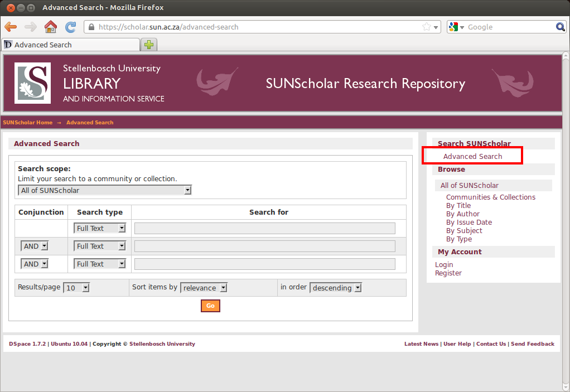Reload the page with the refresh icon

click(70, 27)
